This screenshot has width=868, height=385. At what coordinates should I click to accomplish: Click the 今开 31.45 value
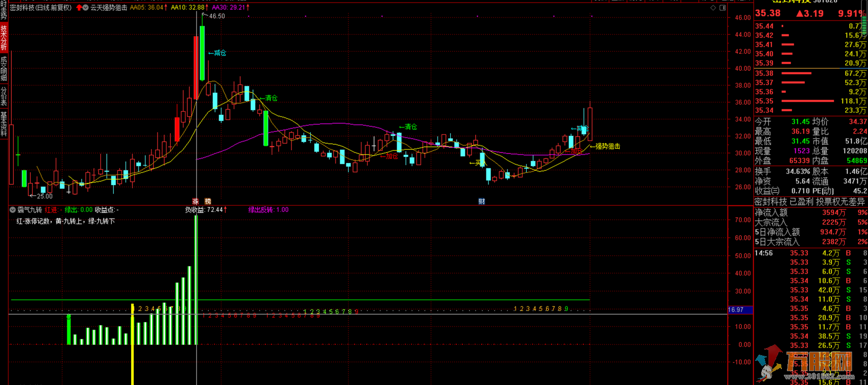coord(800,122)
